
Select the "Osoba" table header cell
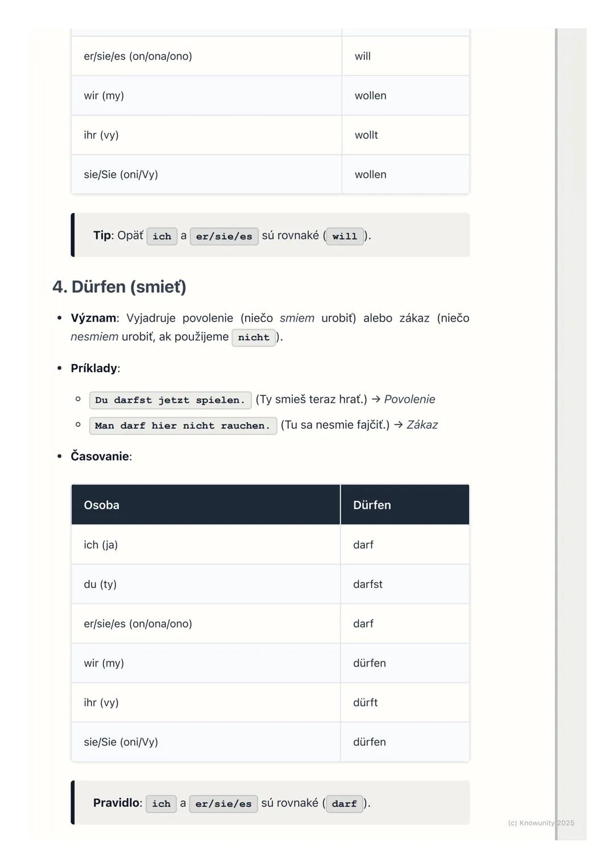click(102, 505)
